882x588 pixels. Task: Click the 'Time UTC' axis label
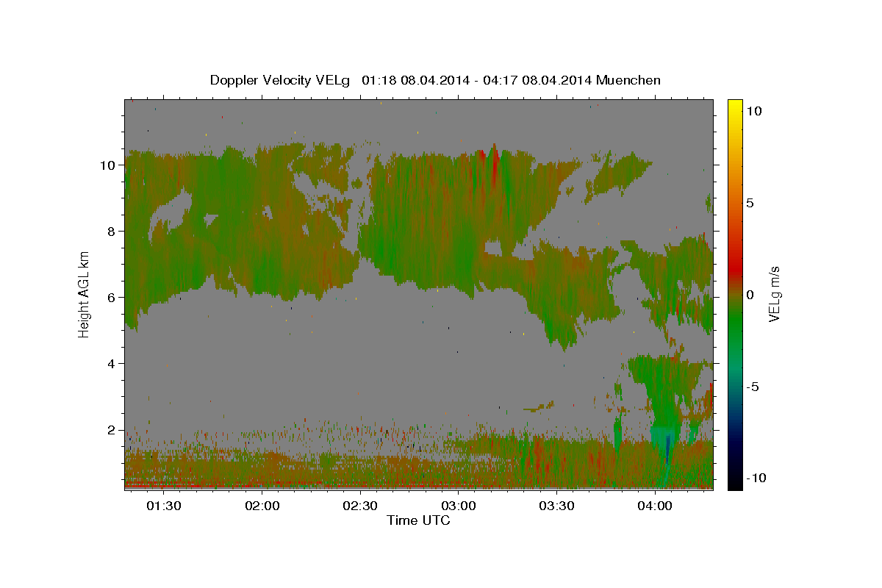tap(418, 520)
